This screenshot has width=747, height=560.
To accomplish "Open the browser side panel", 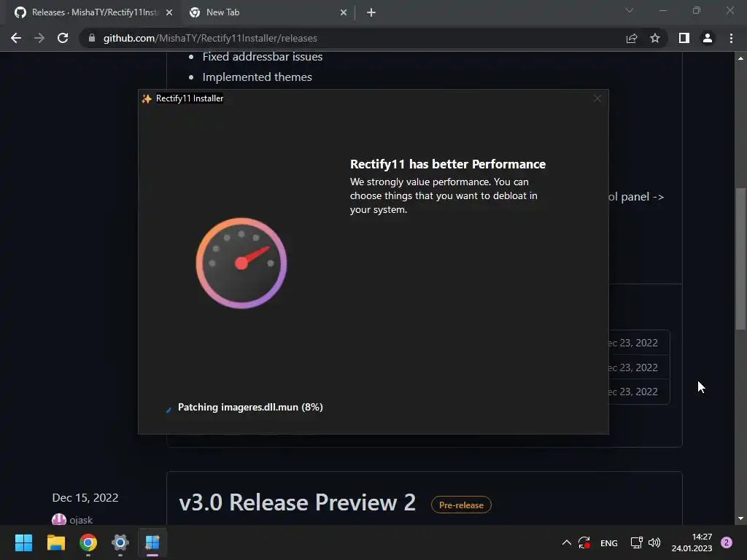I will pyautogui.click(x=684, y=38).
